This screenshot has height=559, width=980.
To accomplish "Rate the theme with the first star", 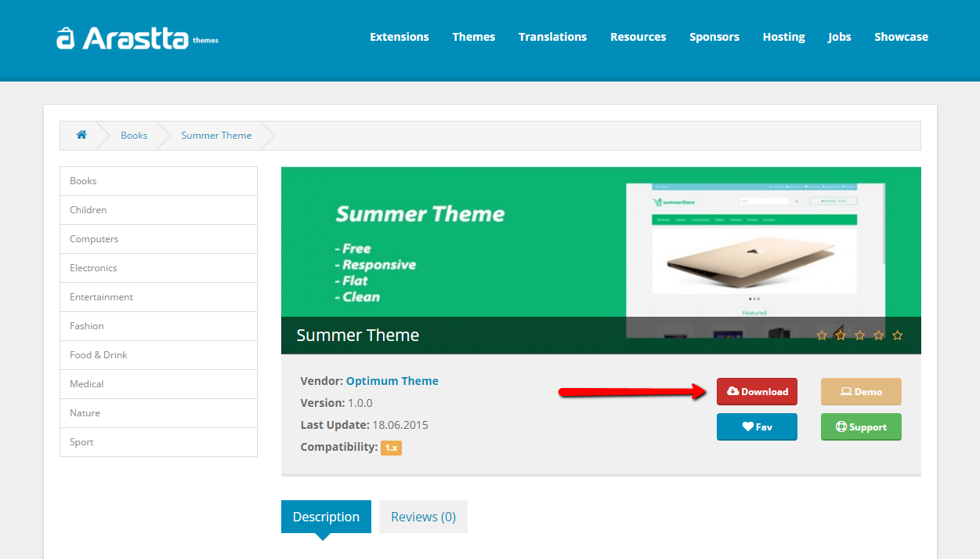I will click(x=822, y=335).
